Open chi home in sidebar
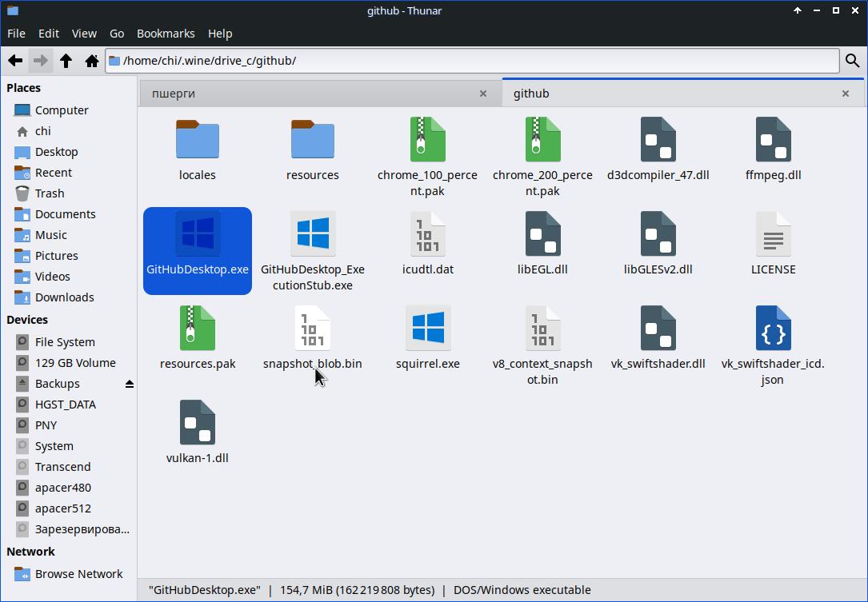This screenshot has width=868, height=602. [x=42, y=131]
